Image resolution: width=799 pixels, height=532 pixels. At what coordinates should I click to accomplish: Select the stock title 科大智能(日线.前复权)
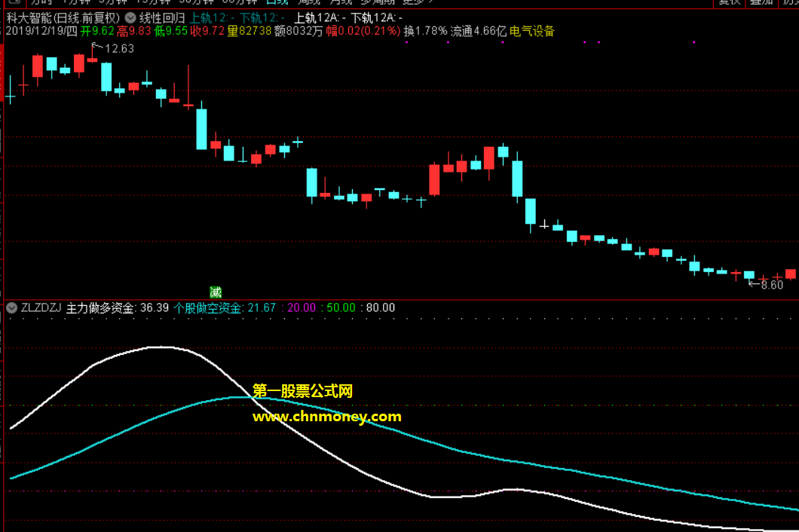[x=63, y=18]
